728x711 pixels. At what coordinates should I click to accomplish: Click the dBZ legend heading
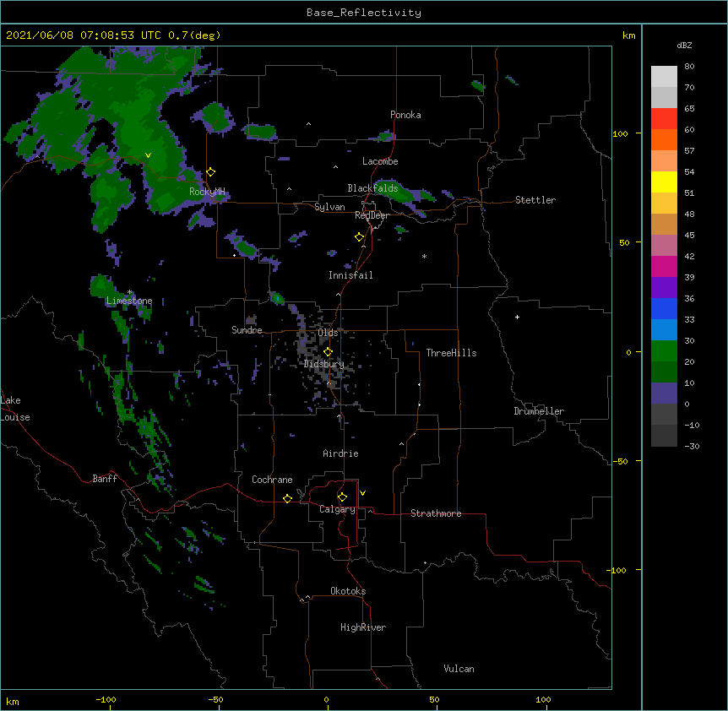coord(684,45)
